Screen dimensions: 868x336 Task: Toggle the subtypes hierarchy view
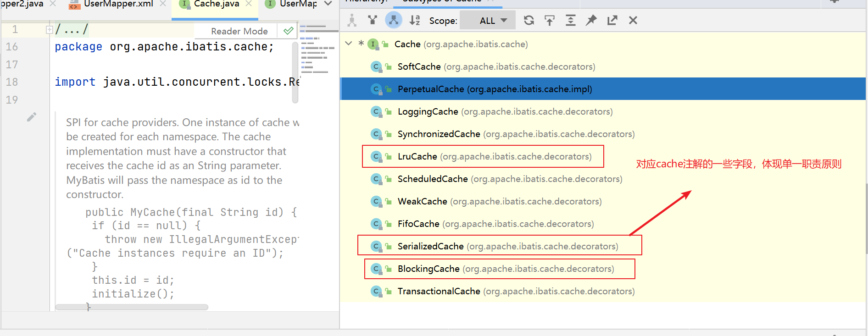coord(394,20)
